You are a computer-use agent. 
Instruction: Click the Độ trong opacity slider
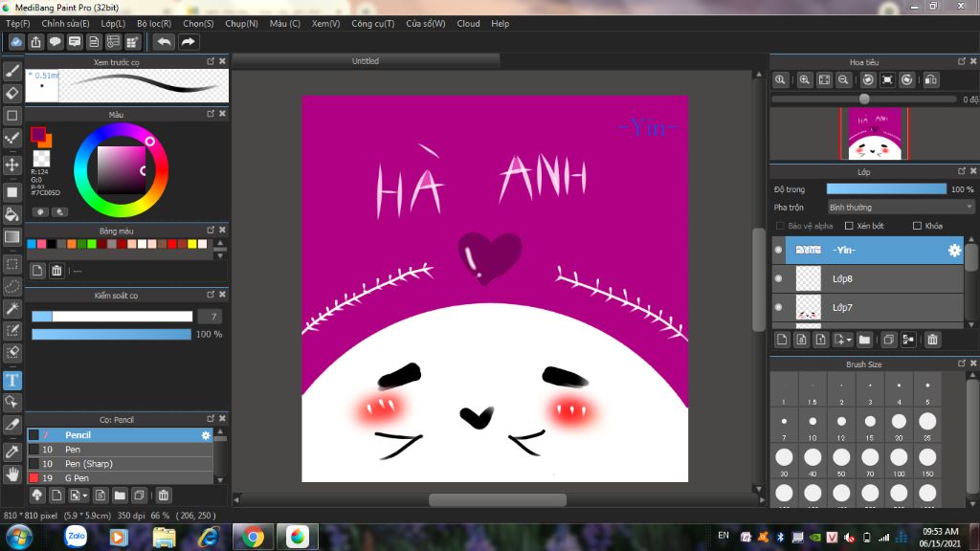click(885, 189)
